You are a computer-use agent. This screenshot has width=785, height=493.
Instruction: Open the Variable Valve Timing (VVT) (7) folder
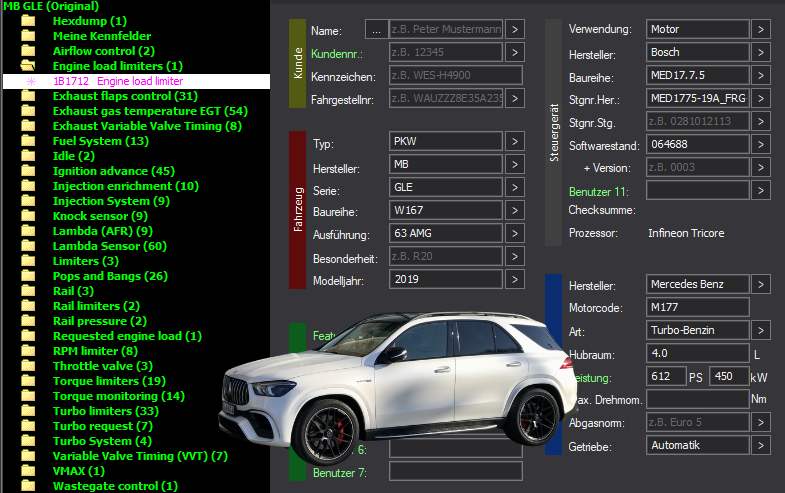(x=140, y=456)
